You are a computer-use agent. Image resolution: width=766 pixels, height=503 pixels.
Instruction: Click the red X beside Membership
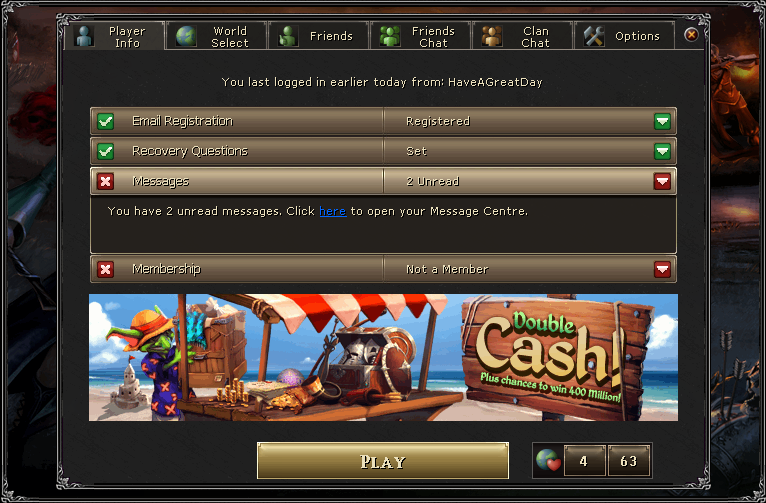pos(105,269)
